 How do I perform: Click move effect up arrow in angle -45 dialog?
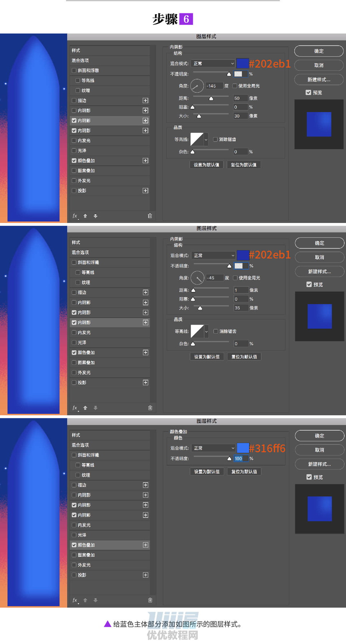(x=85, y=408)
